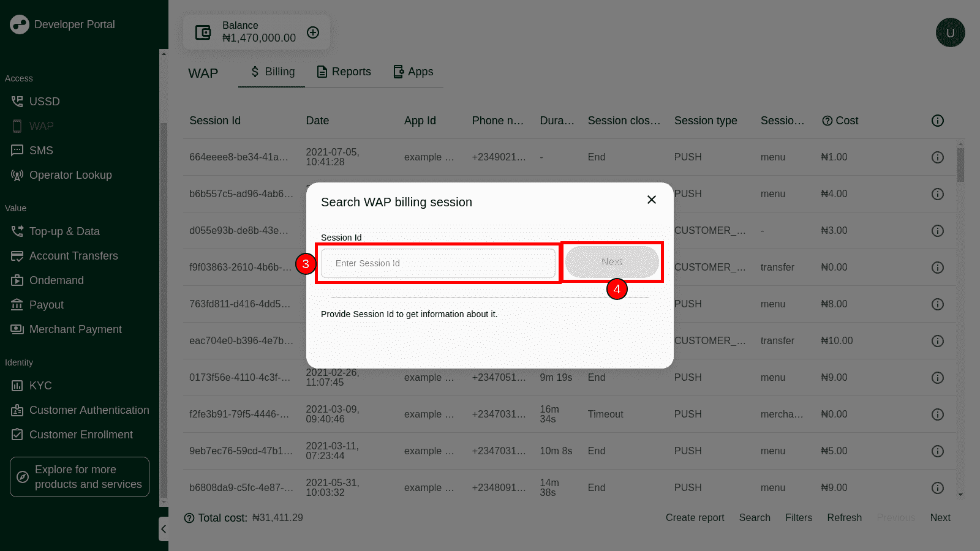Open the user avatar menu
The image size is (980, 551).
(950, 32)
